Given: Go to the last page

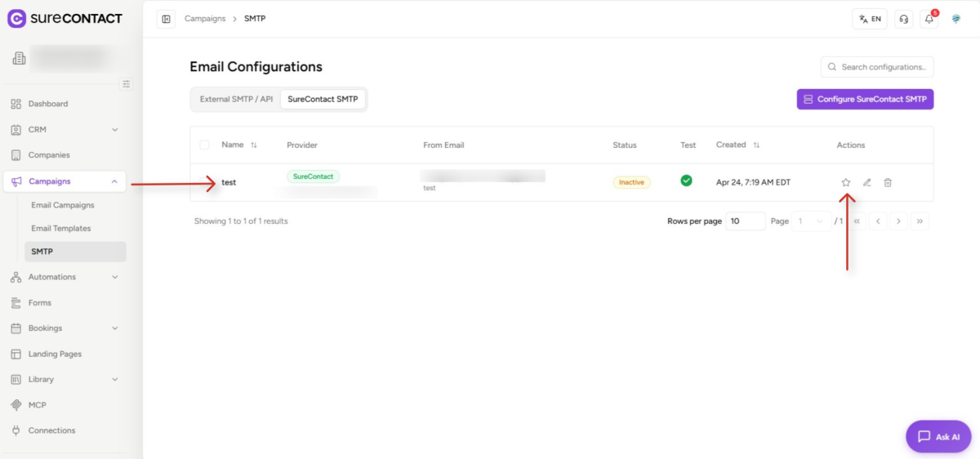Looking at the screenshot, I should click(920, 221).
